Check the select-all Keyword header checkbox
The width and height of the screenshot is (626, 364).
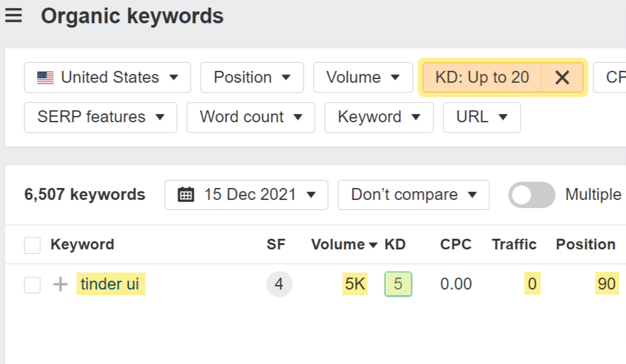[x=32, y=245]
